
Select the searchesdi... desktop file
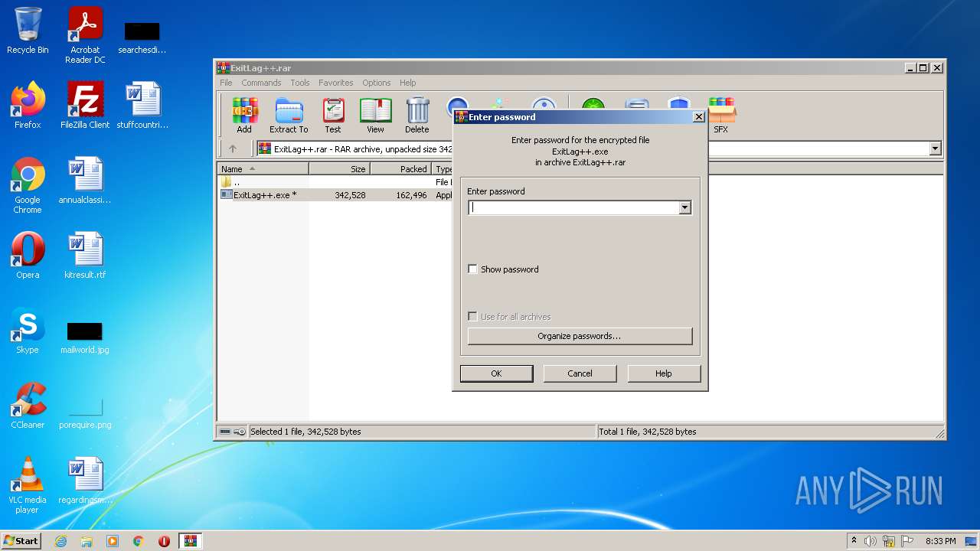tap(142, 38)
